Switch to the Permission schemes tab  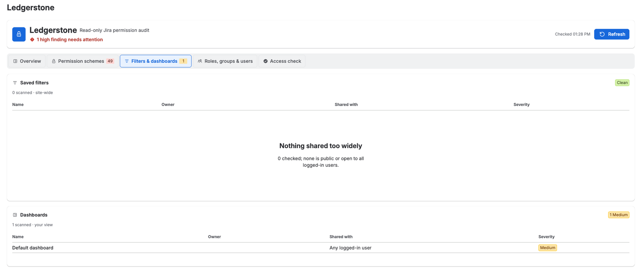tap(83, 61)
